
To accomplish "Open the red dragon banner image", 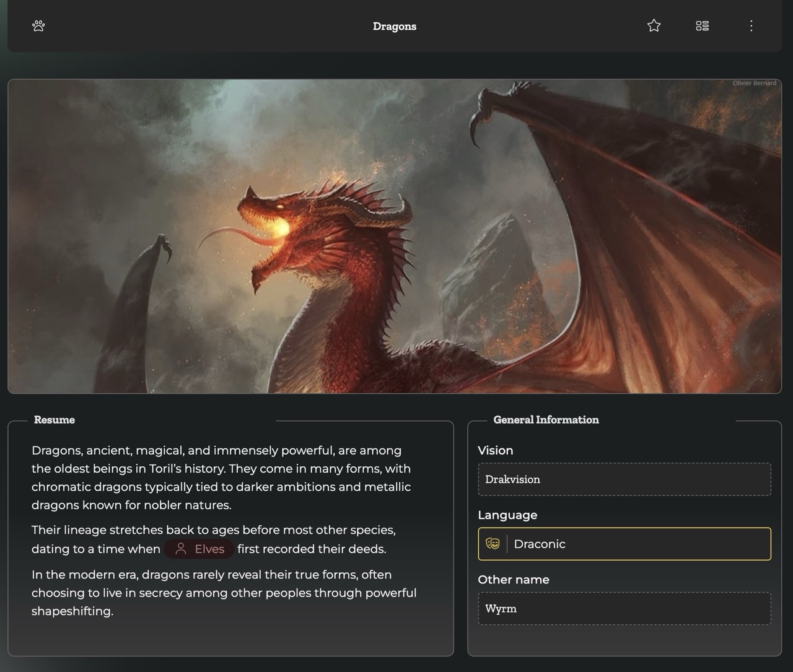I will coord(394,236).
